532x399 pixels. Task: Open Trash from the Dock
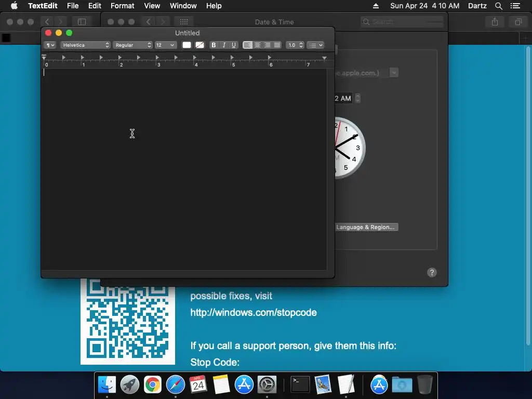(x=425, y=385)
